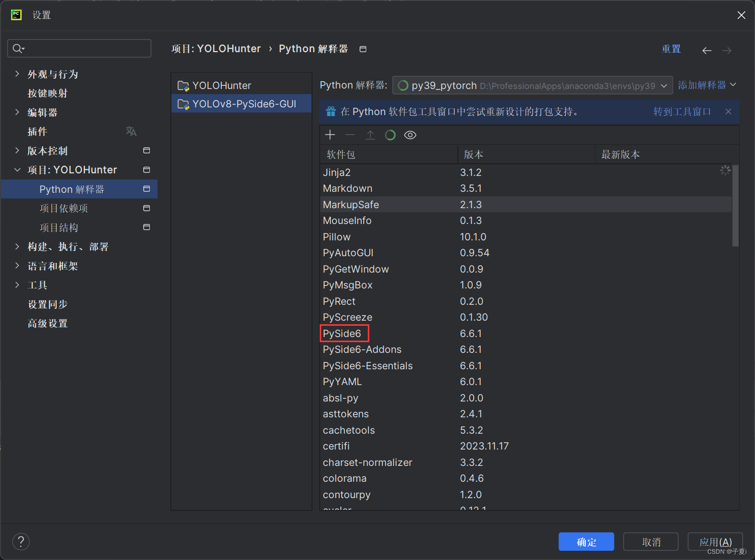Viewport: 755px width, 560px height.
Task: Click the add package plus icon
Action: tap(330, 135)
